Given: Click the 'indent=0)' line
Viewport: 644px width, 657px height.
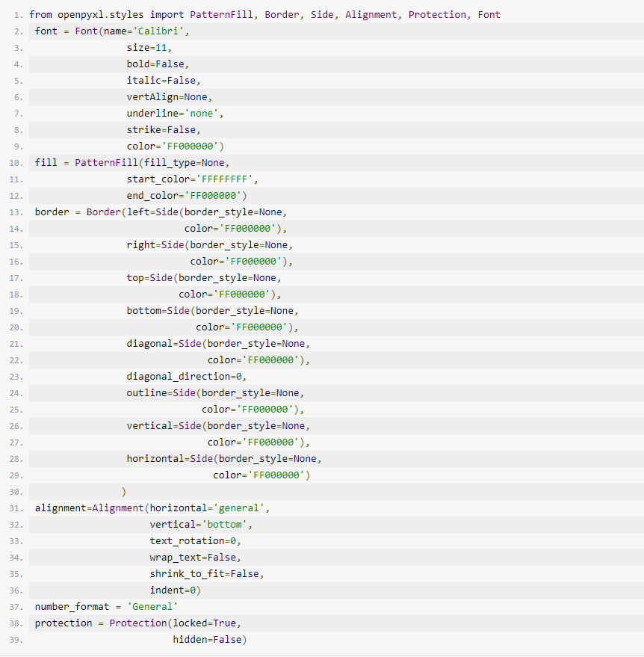Looking at the screenshot, I should point(176,590).
